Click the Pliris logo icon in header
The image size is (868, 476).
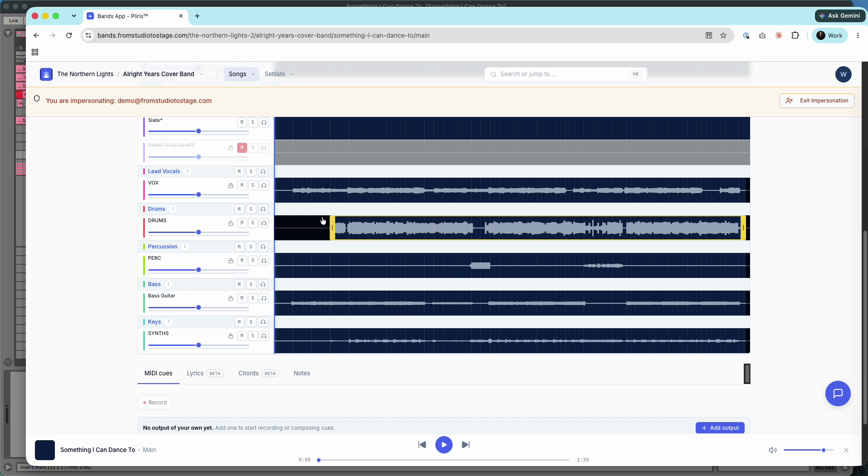tap(46, 74)
